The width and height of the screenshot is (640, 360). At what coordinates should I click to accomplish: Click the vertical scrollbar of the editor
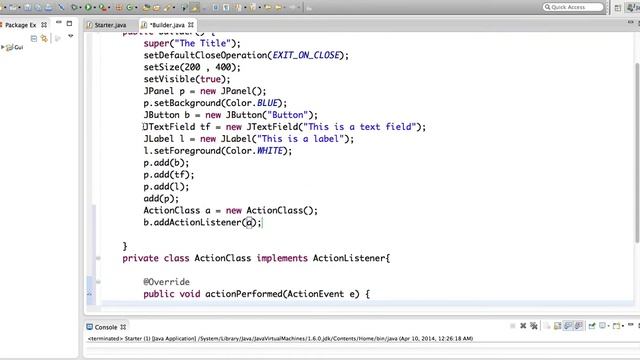tap(637, 153)
